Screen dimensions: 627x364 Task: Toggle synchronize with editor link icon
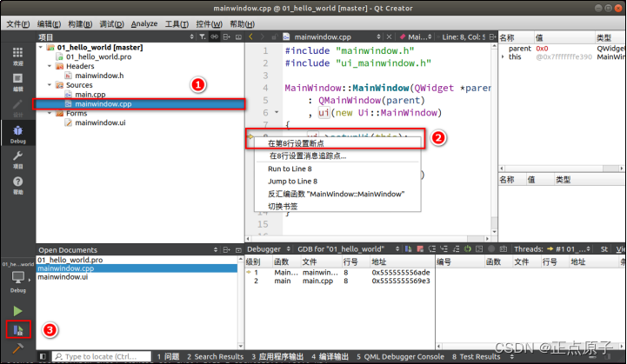pyautogui.click(x=215, y=36)
